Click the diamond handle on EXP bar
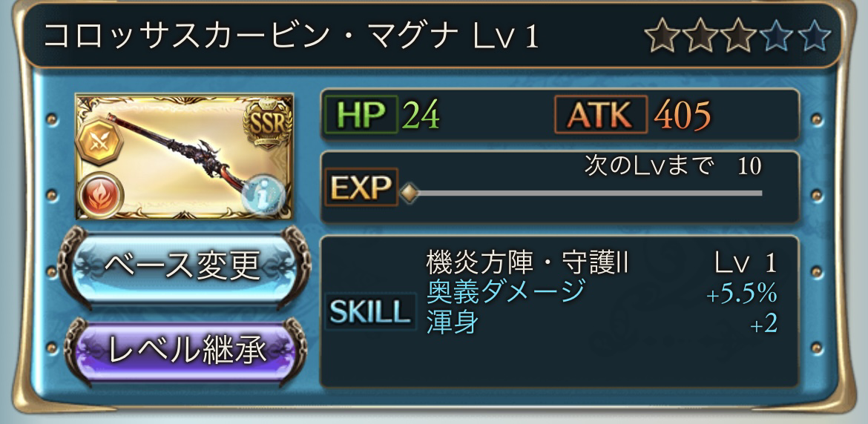The height and width of the screenshot is (424, 868). (409, 193)
